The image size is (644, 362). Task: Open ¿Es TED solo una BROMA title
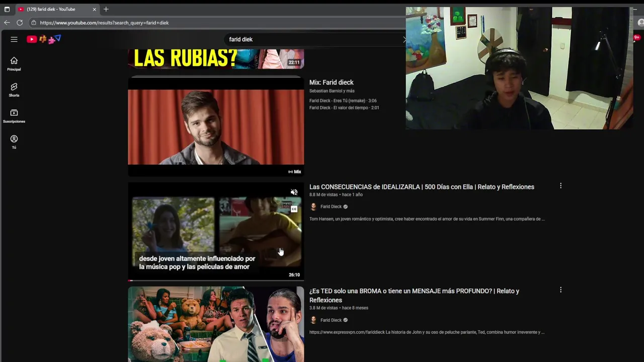pos(414,295)
